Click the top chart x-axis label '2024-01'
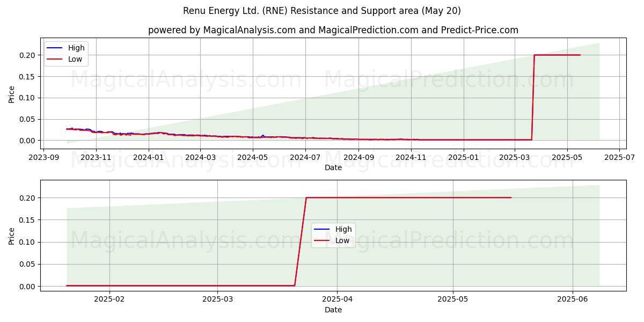 click(148, 157)
